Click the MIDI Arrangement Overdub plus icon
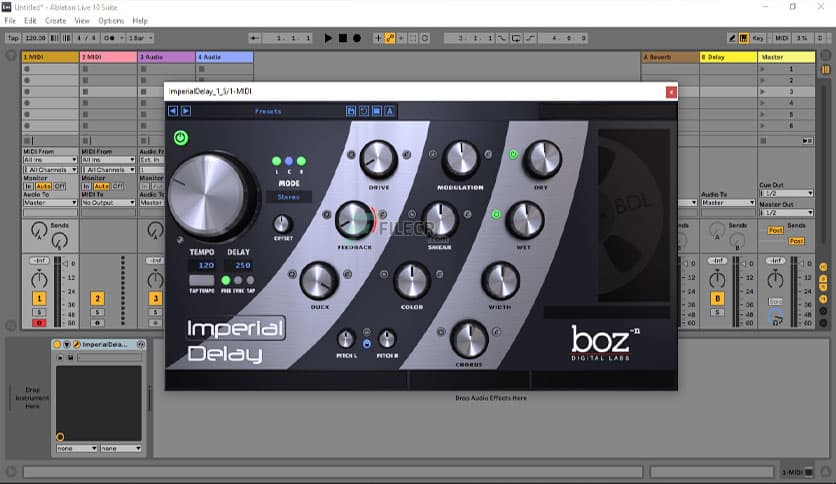The image size is (836, 484). click(378, 38)
